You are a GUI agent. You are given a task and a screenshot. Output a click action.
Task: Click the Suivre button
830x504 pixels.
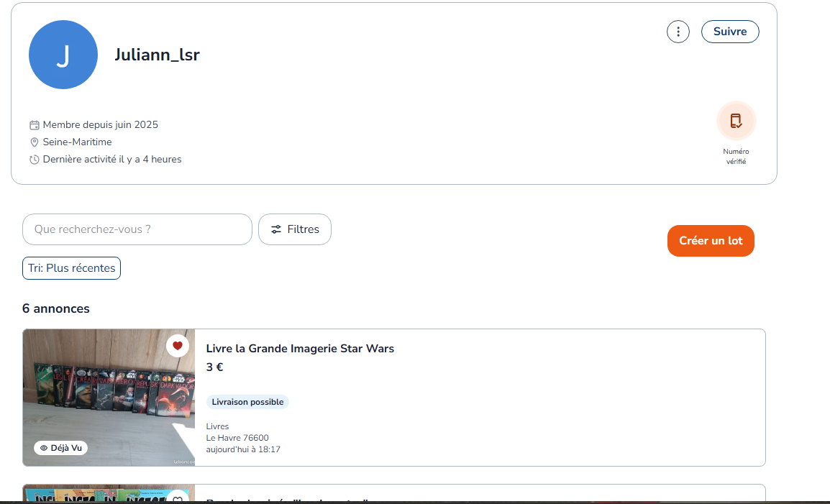click(730, 32)
